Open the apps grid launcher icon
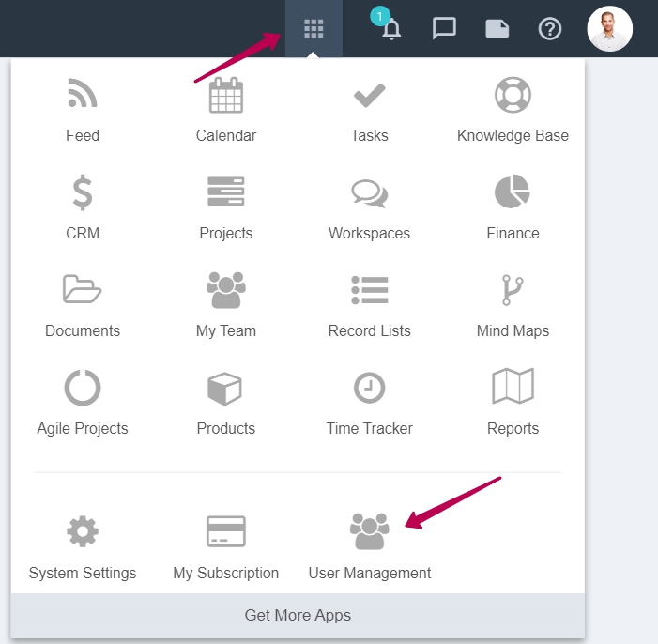This screenshot has height=644, width=658. pos(314,28)
